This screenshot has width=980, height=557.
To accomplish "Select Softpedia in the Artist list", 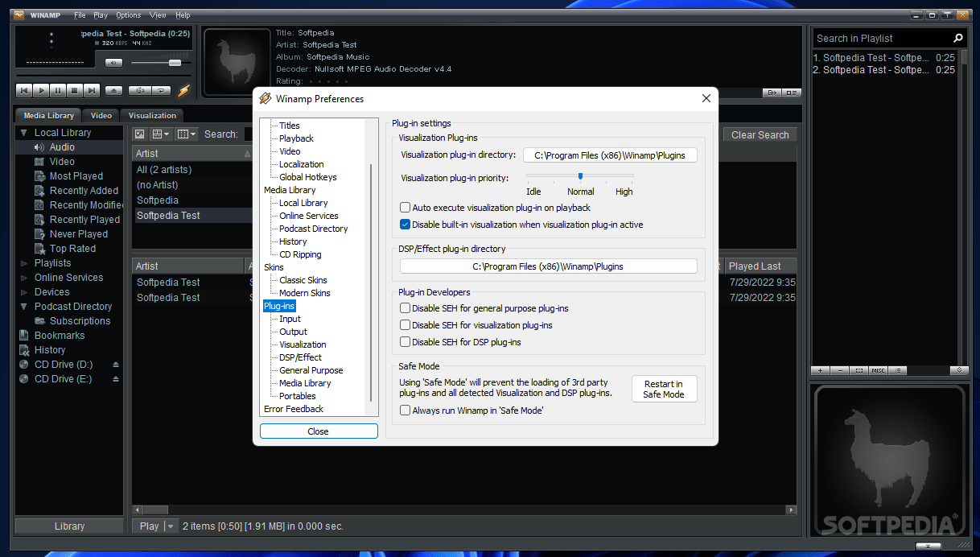I will pyautogui.click(x=158, y=200).
